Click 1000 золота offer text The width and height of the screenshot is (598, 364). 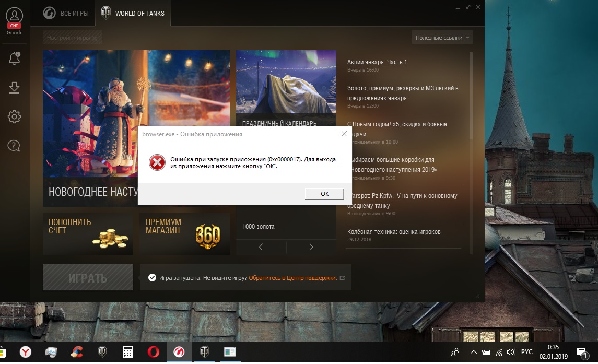pos(258,227)
